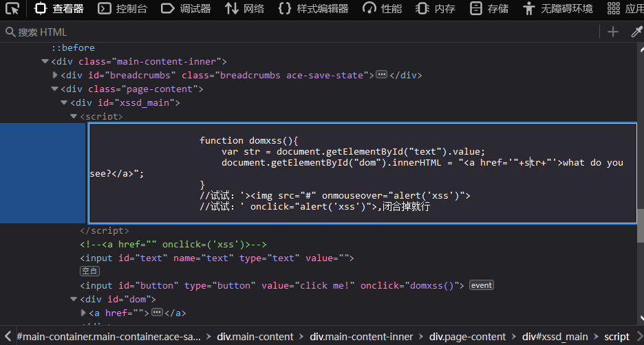Image resolution: width=644 pixels, height=345 pixels.
Task: Open the 无障碍环境 accessibility tab
Action: point(558,9)
